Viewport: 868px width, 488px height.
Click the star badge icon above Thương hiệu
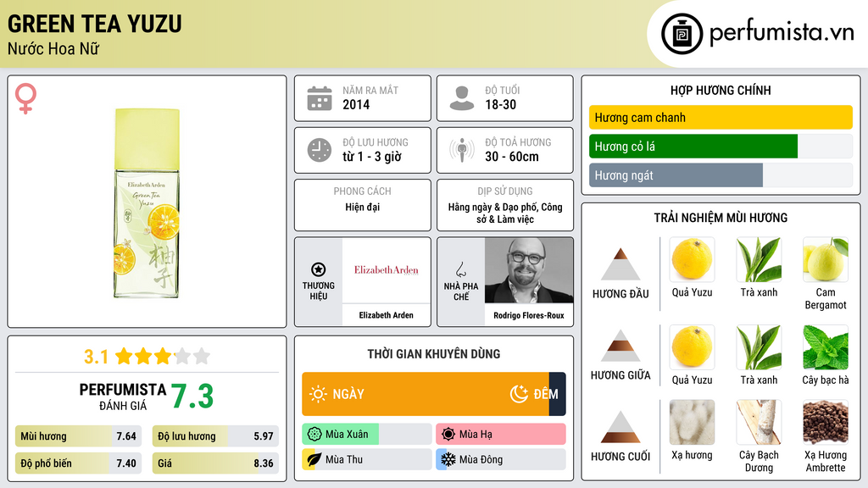click(319, 269)
